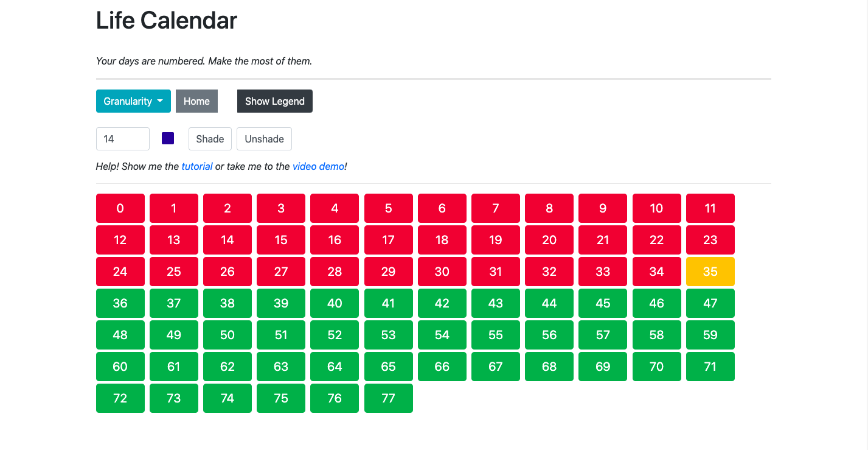Open the video demo link
This screenshot has height=450, width=868.
tap(318, 166)
